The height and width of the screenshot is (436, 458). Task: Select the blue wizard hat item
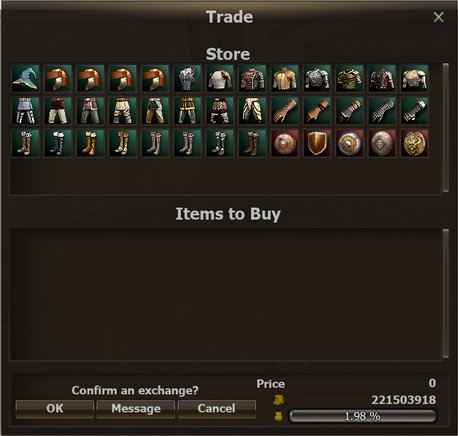tap(25, 78)
